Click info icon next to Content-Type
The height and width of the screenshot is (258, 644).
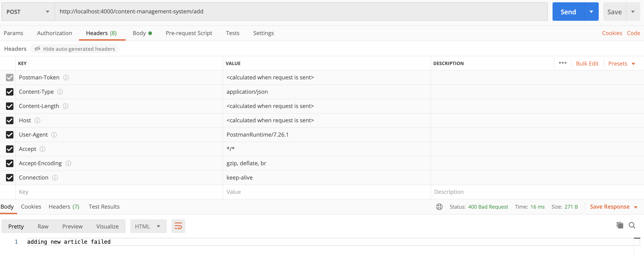click(x=60, y=92)
